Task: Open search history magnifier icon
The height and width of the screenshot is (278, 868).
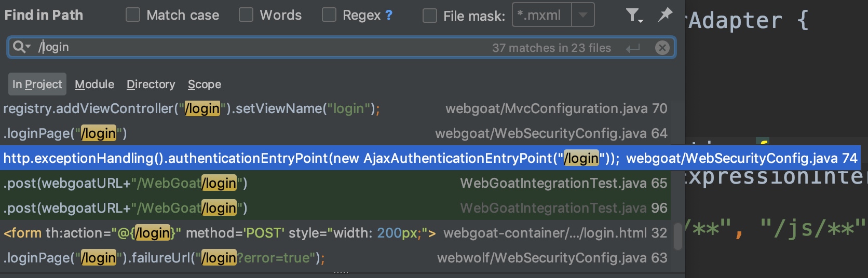Action: click(x=22, y=47)
